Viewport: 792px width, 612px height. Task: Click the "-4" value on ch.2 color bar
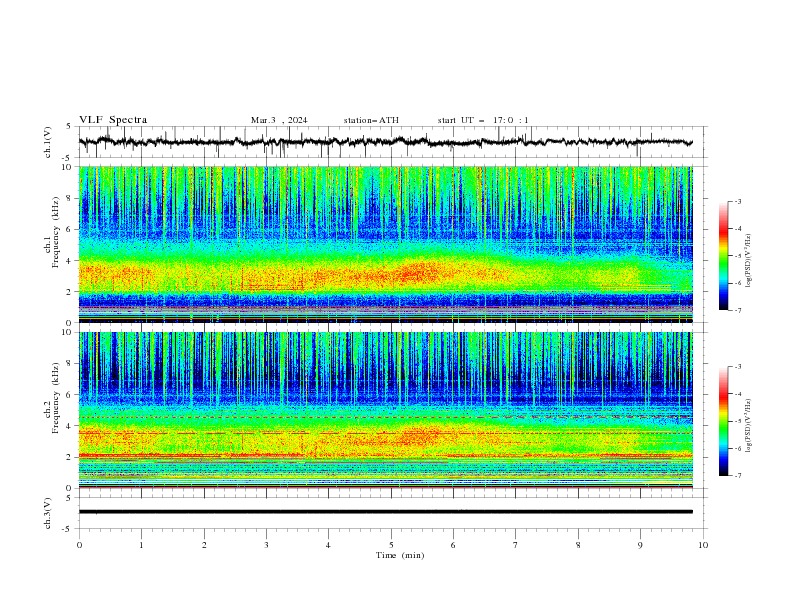click(737, 394)
